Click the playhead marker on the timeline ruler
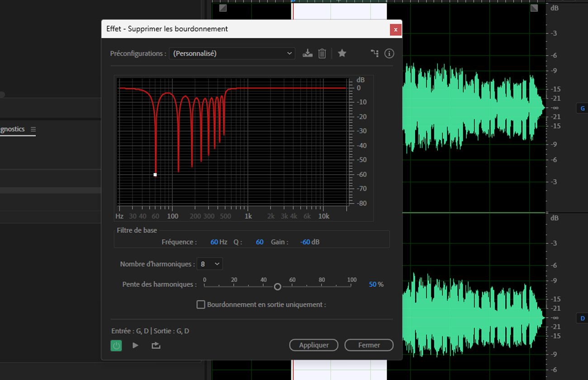This screenshot has width=588, height=380. pyautogui.click(x=293, y=1)
